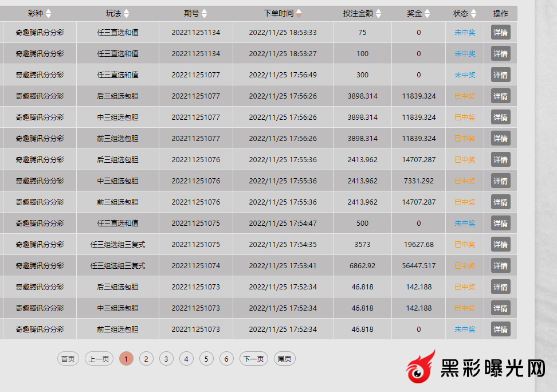Click 上一页 previous page button
This screenshot has height=392, width=557.
click(x=99, y=359)
